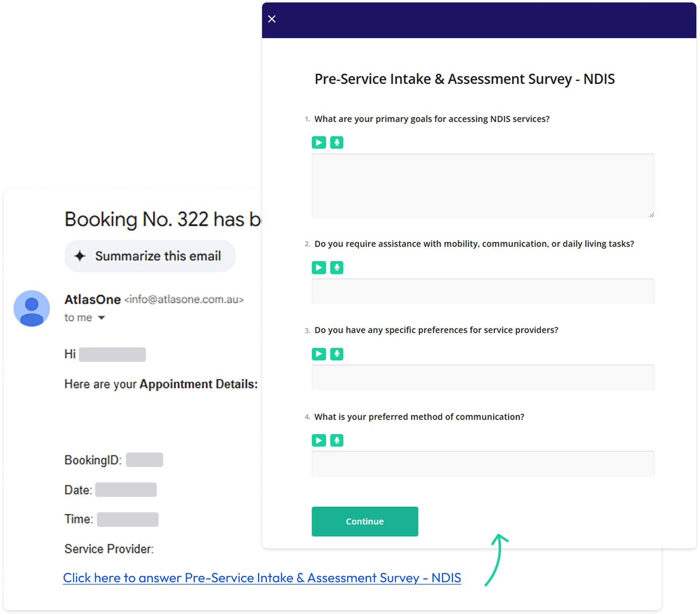Focus the primary goals answer text area
Viewport: 700px width, 615px height.
(483, 186)
